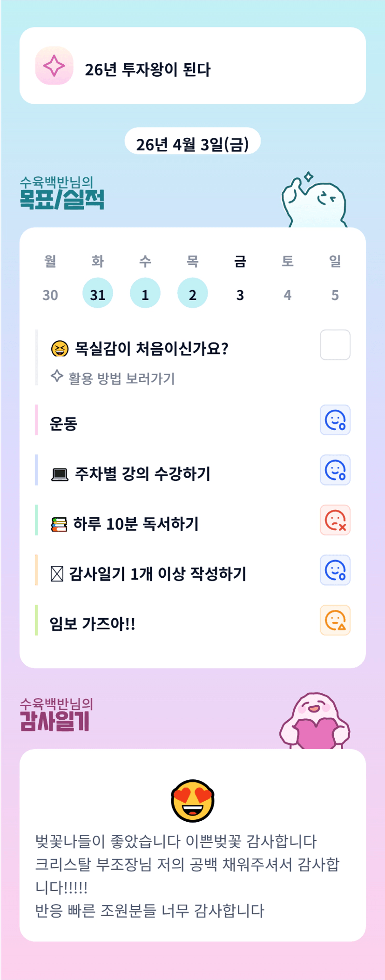Select Tuesday 31 in the week calendar
The height and width of the screenshot is (980, 385).
click(x=98, y=293)
